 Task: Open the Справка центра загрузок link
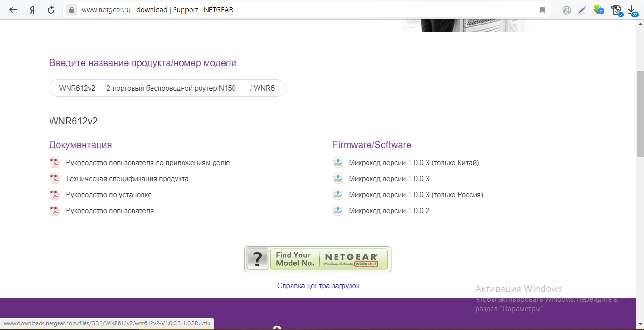(318, 286)
